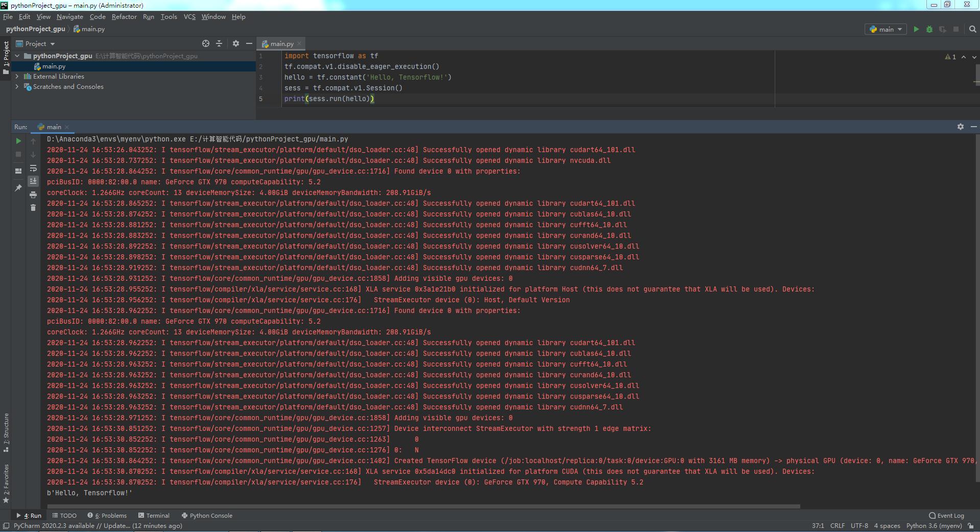Open Python 3.6 (myenv) interpreter selector
Image resolution: width=980 pixels, height=532 pixels.
(x=934, y=526)
